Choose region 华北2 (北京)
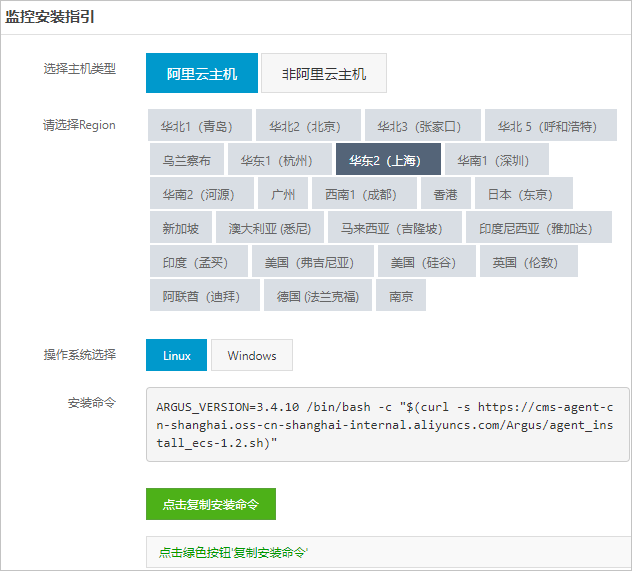The image size is (632, 571). (308, 125)
